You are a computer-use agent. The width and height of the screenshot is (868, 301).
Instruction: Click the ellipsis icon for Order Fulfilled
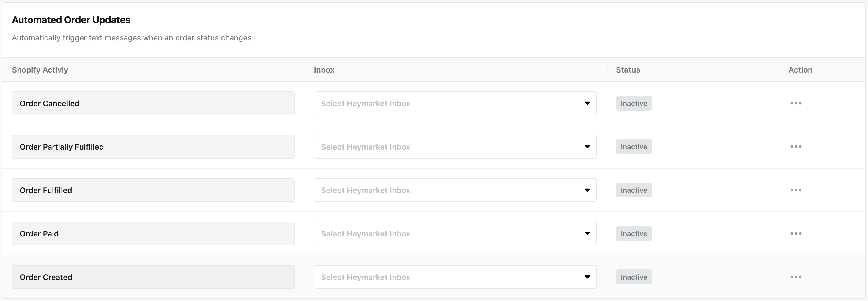click(795, 190)
